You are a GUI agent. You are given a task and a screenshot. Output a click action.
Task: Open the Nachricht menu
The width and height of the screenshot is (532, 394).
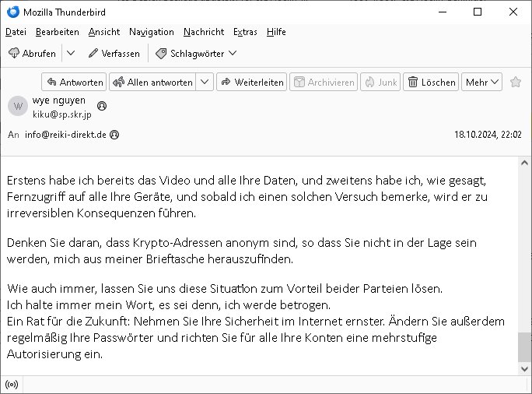click(x=204, y=32)
